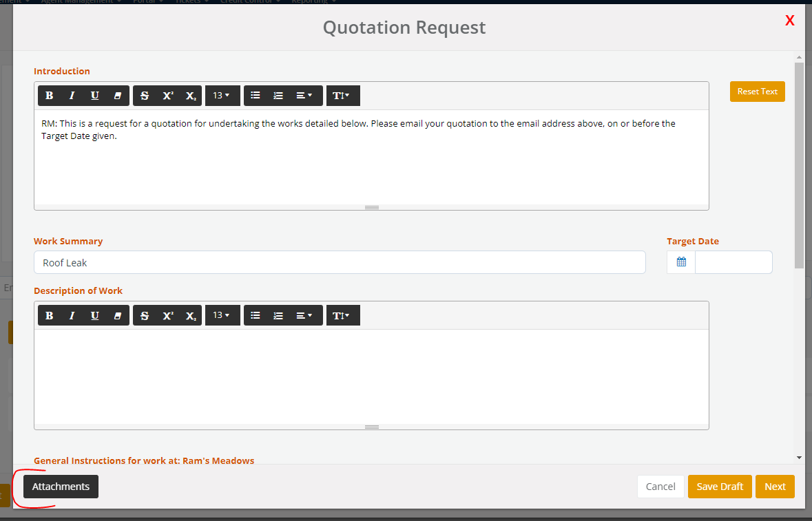The width and height of the screenshot is (812, 521).
Task: Close the Quotation Request dialog with red X
Action: pos(790,21)
